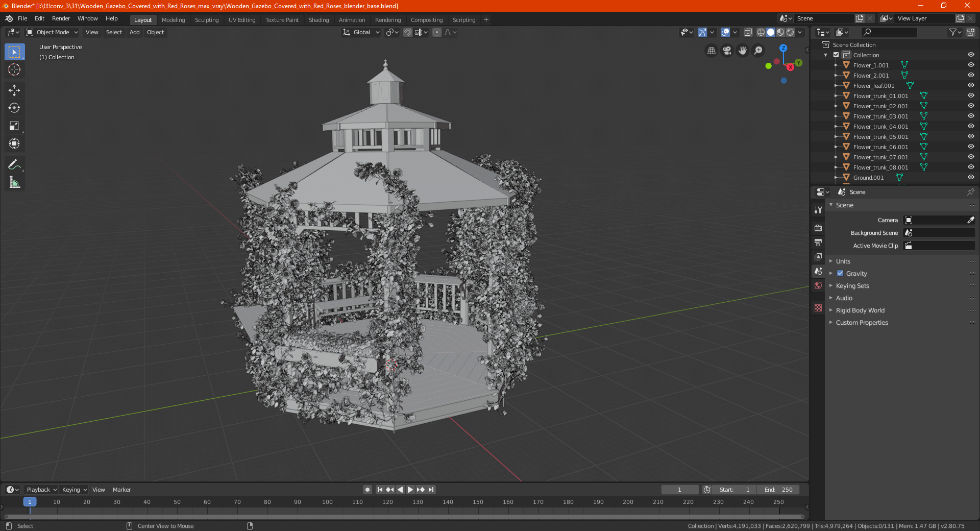980x531 pixels.
Task: Jump to the timeline end frame
Action: pos(431,490)
